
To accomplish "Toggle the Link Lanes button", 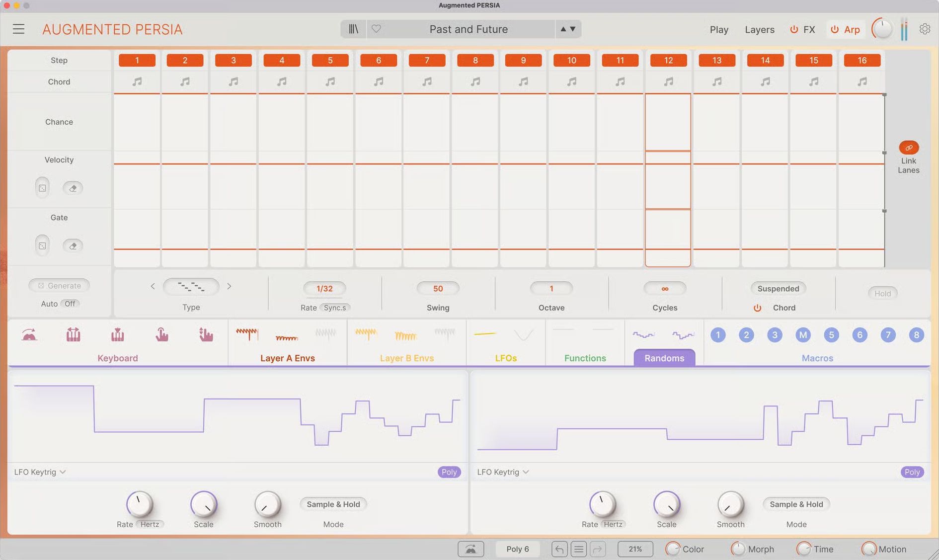I will click(908, 148).
